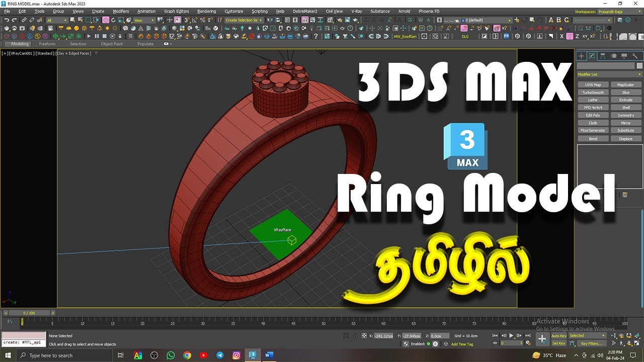This screenshot has width=644, height=362.
Task: Activate the Select and Move tool
Action: pos(106,20)
